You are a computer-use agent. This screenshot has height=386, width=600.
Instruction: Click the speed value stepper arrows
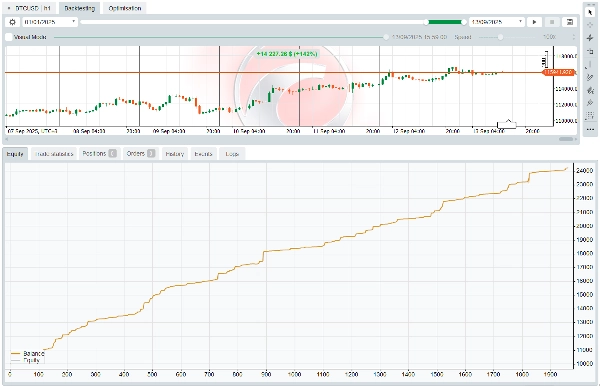(x=573, y=37)
